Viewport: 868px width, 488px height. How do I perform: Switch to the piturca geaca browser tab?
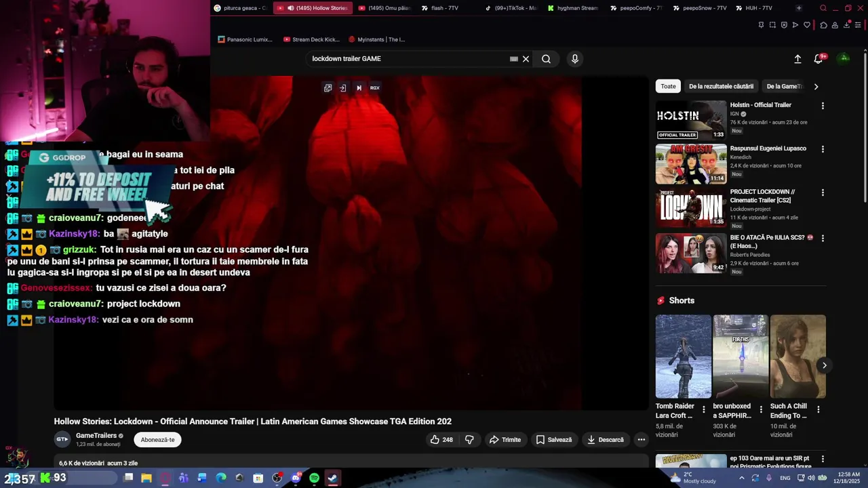pyautogui.click(x=240, y=8)
